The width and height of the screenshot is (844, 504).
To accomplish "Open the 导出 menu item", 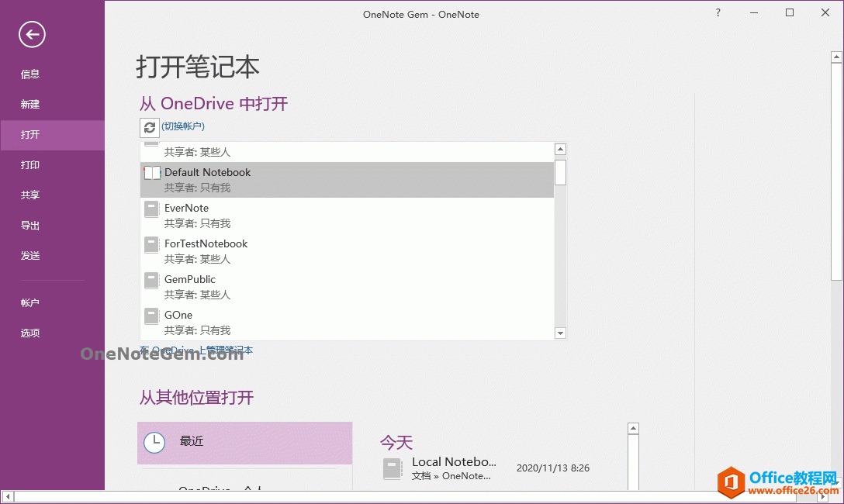I will 30,226.
